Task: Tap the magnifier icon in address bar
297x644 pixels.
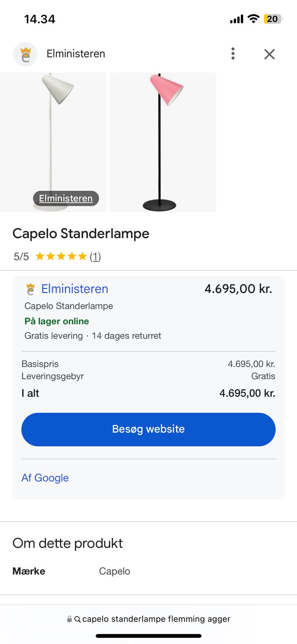Action: [x=78, y=619]
